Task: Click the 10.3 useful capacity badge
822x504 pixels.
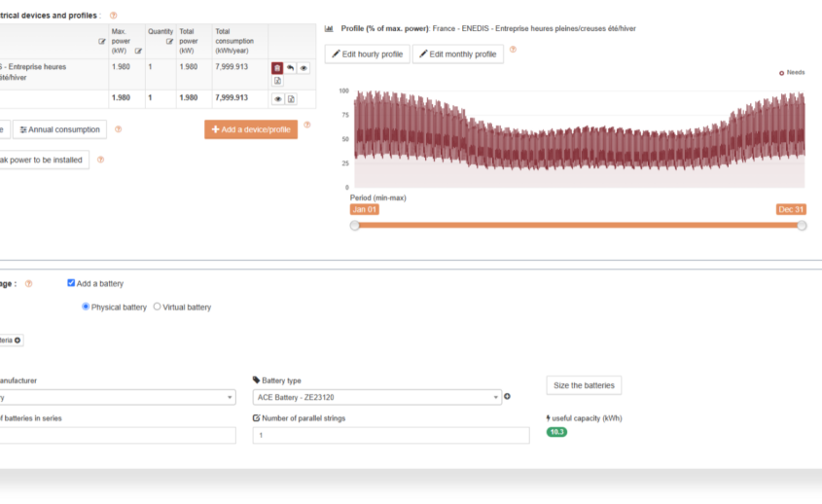Action: pyautogui.click(x=556, y=432)
